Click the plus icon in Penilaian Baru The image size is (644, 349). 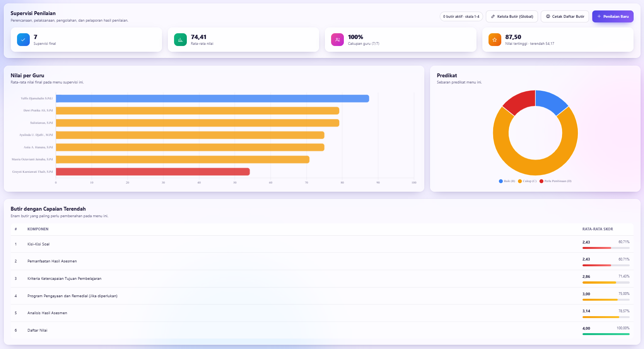click(599, 17)
